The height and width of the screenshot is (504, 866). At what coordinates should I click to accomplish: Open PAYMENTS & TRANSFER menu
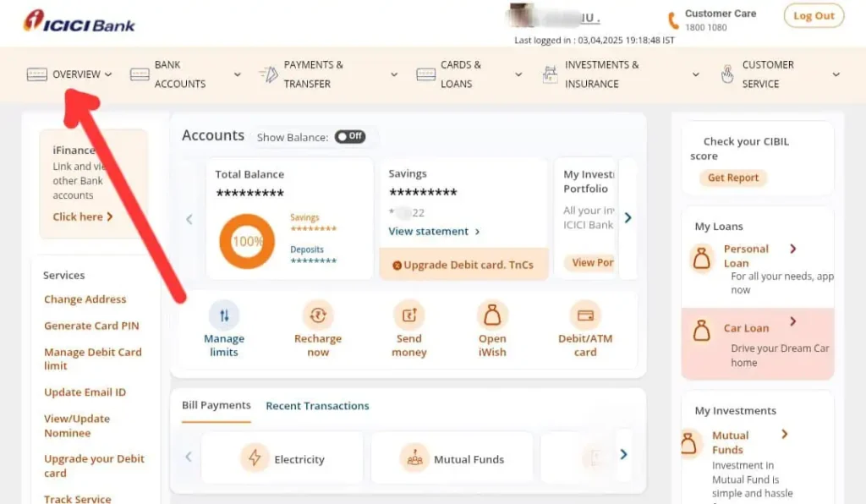313,74
